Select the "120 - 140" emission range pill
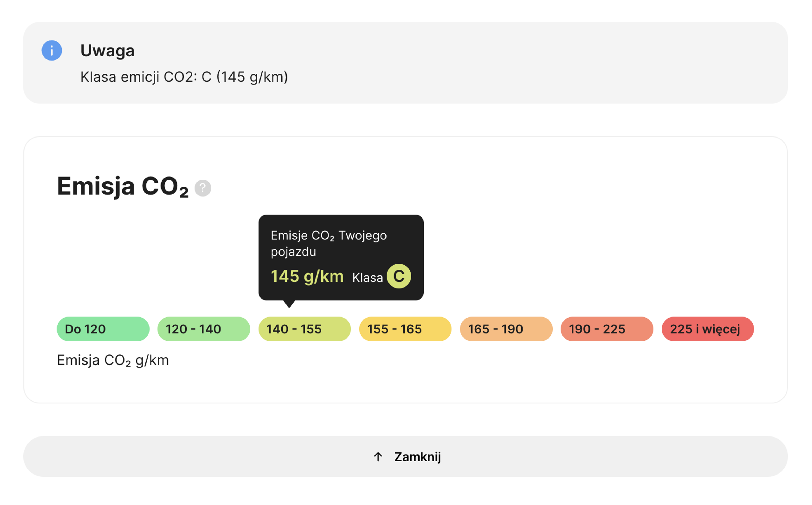This screenshot has width=812, height=505. [204, 329]
